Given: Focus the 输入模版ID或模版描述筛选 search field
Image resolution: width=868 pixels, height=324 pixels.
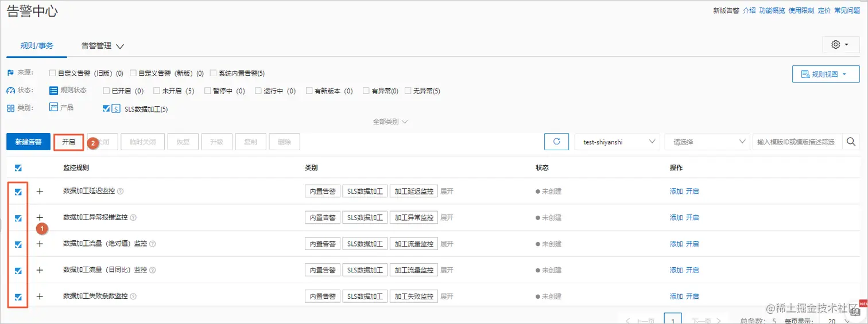Looking at the screenshot, I should pyautogui.click(x=797, y=142).
